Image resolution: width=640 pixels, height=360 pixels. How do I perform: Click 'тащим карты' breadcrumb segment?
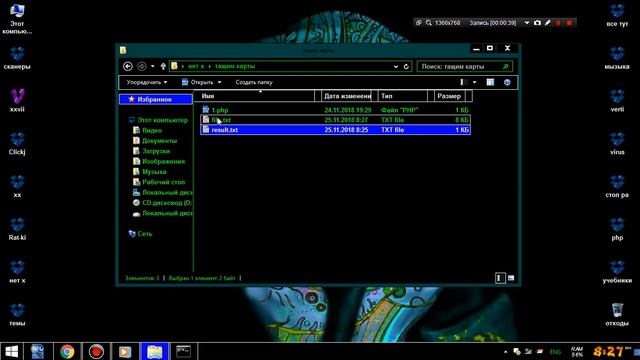[235, 66]
